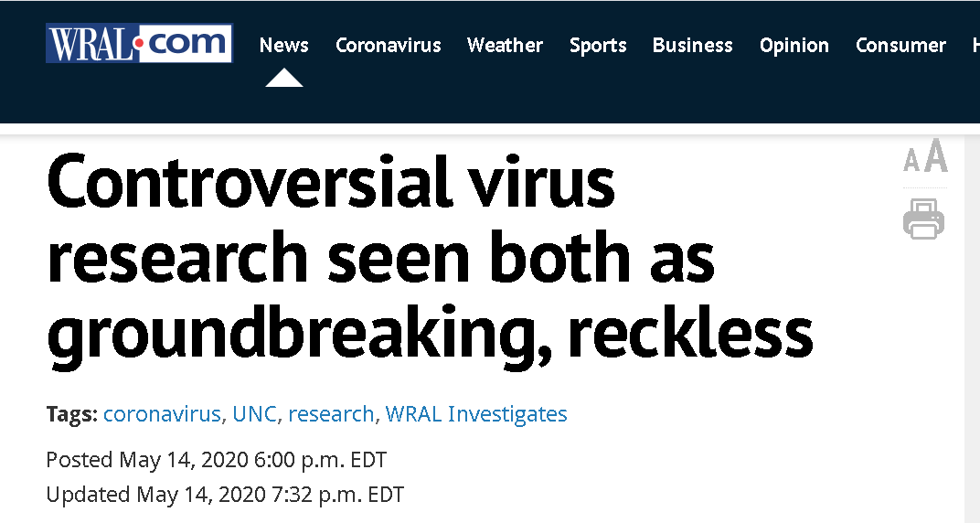The image size is (980, 523).
Task: Increase text size with the large A
Action: [x=936, y=157]
